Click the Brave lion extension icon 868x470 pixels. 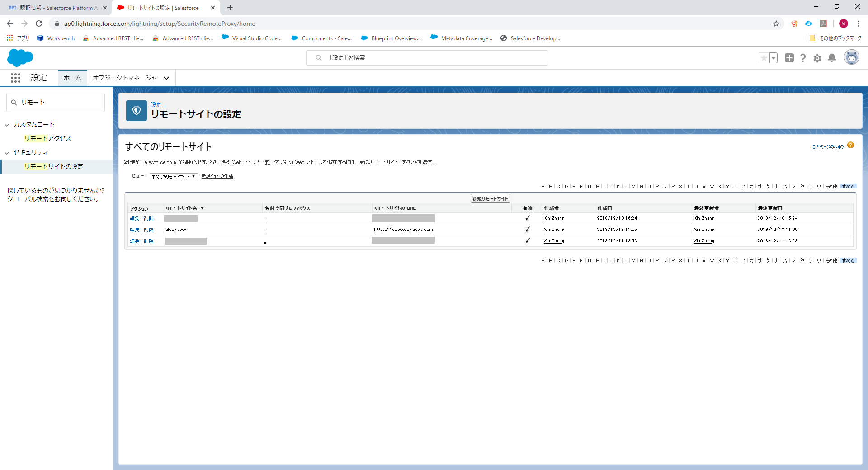794,23
